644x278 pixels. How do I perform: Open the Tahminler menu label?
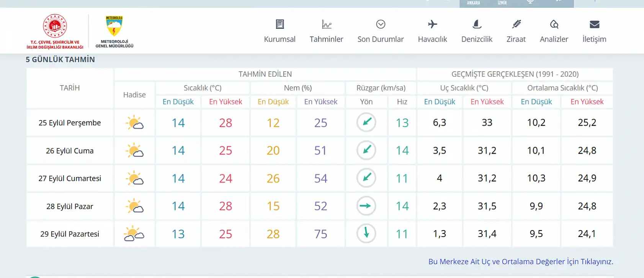tap(326, 39)
